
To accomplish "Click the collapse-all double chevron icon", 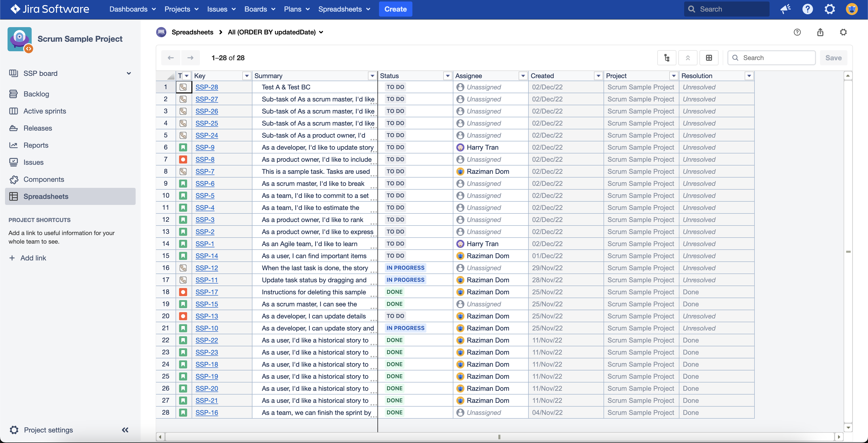I will [x=688, y=58].
